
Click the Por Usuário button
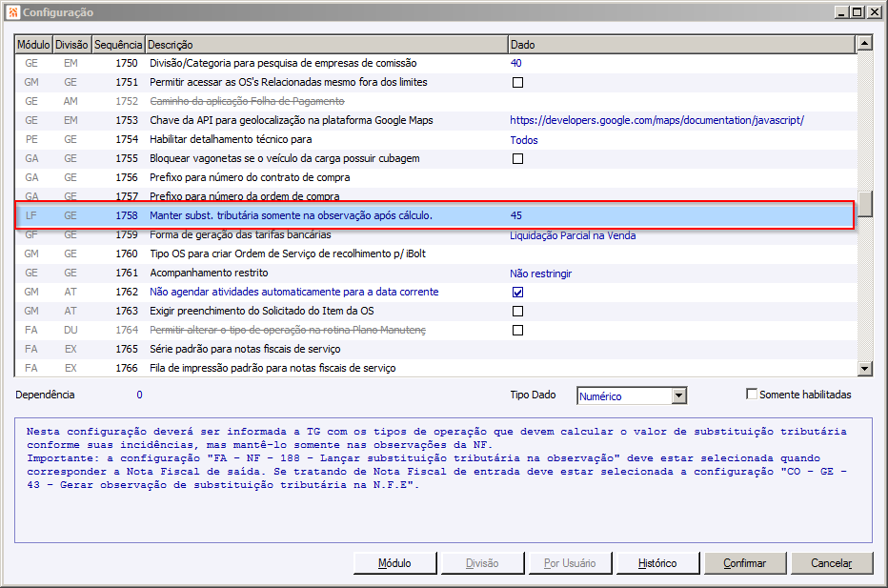tap(570, 563)
